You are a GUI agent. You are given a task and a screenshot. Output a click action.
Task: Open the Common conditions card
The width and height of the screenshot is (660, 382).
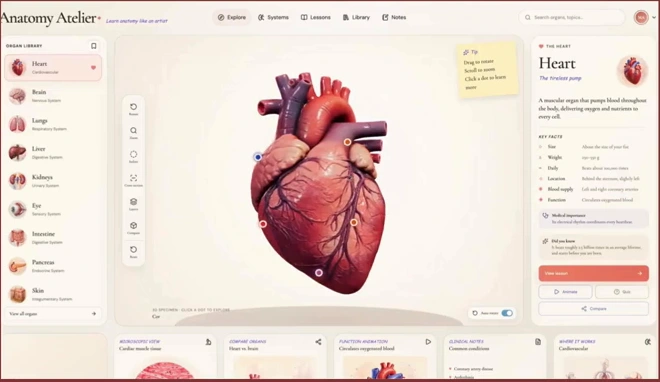(x=495, y=357)
